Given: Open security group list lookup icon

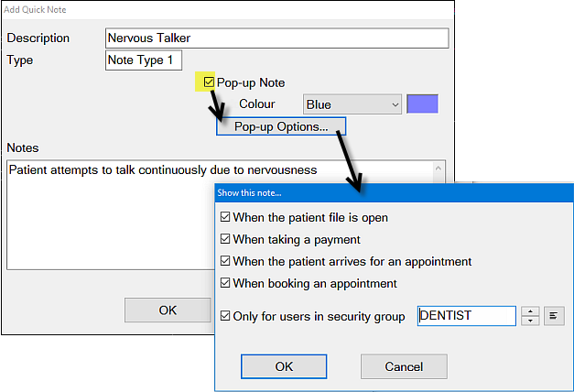Looking at the screenshot, I should pos(554,316).
